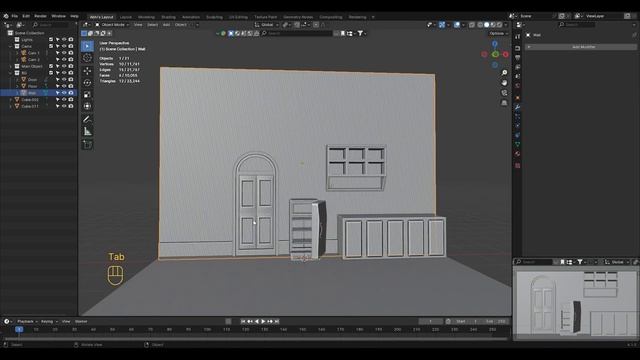
Task: Open the Global transform orientation dropdown
Action: click(x=266, y=25)
